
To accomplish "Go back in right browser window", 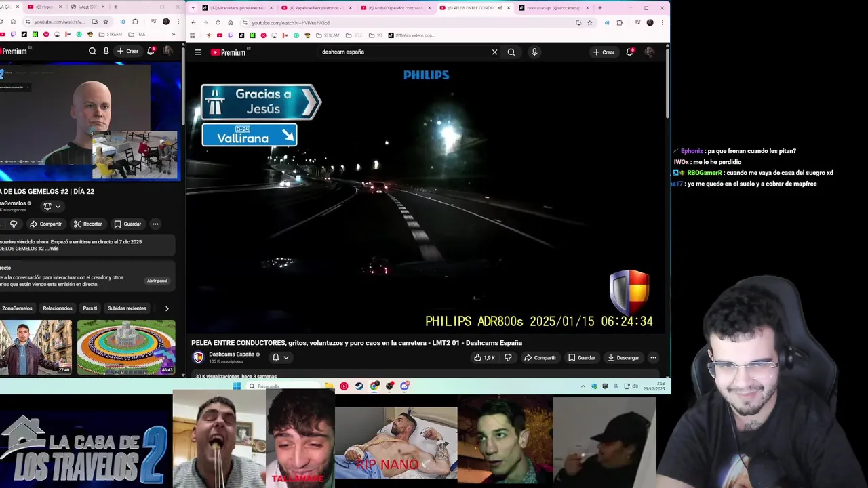I will [x=193, y=22].
